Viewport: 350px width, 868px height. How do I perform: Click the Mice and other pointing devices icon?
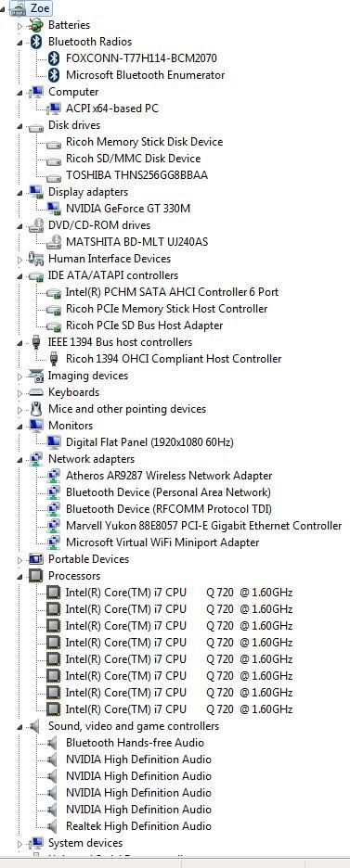[x=36, y=409]
